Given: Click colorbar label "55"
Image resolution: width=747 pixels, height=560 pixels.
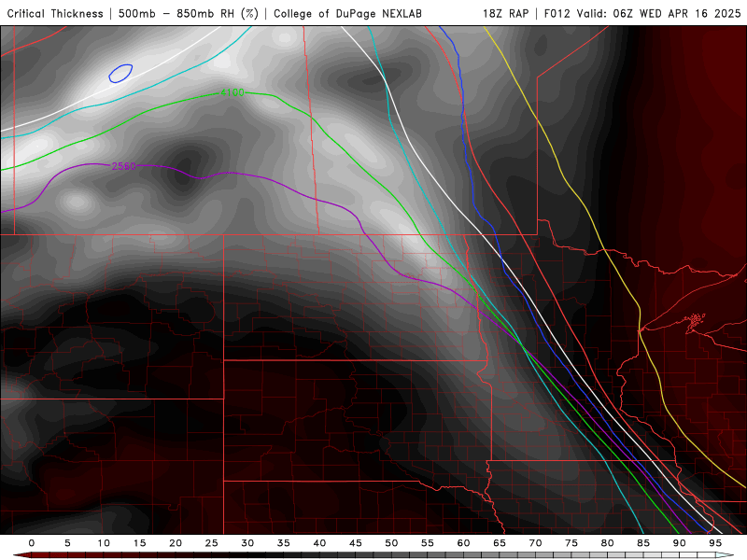Looking at the screenshot, I should click(428, 543).
